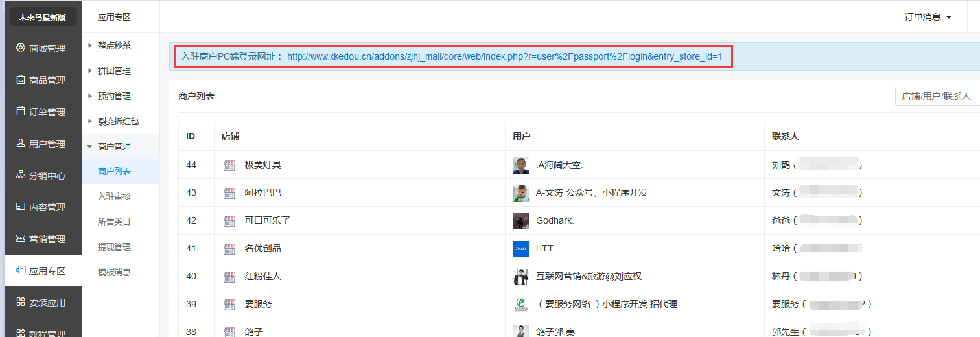Click the 安装应用 grid icon
This screenshot has height=337, width=980.
coord(21,302)
